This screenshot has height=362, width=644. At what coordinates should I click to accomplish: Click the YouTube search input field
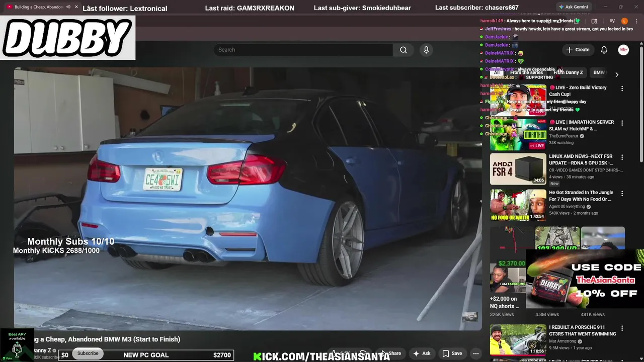pos(303,50)
